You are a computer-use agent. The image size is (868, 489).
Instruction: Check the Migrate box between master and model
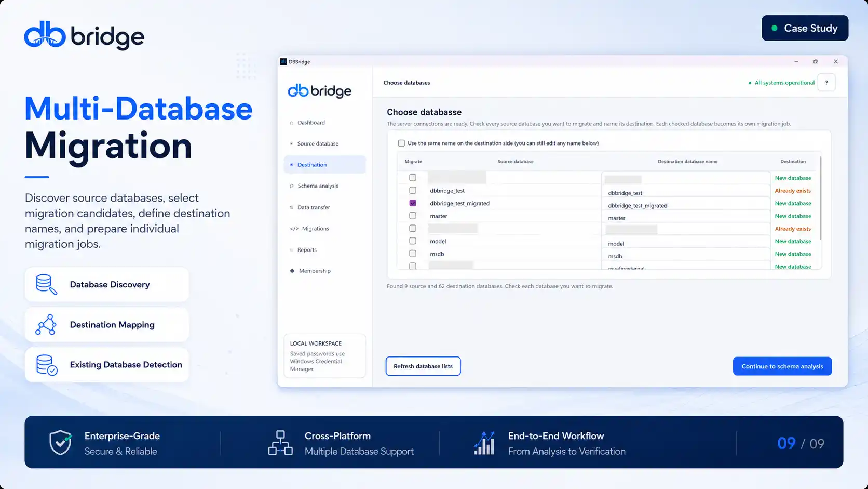[413, 228]
